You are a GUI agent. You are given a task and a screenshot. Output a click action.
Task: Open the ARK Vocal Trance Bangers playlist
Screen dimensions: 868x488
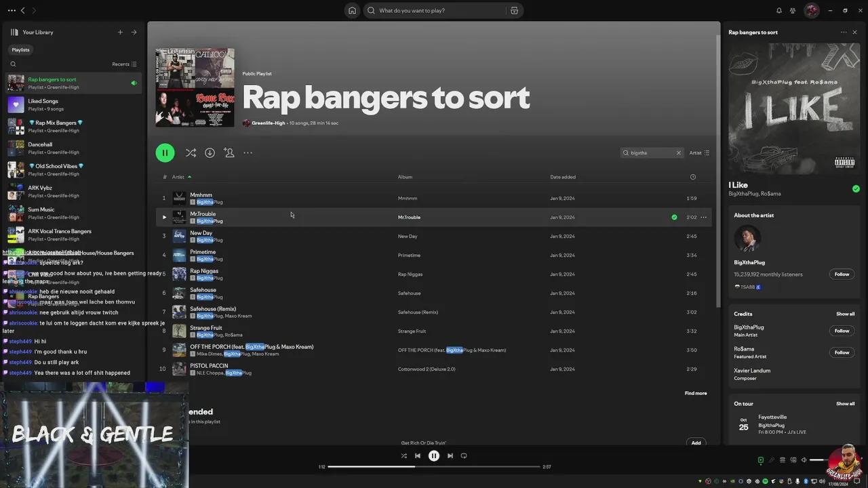coord(73,235)
